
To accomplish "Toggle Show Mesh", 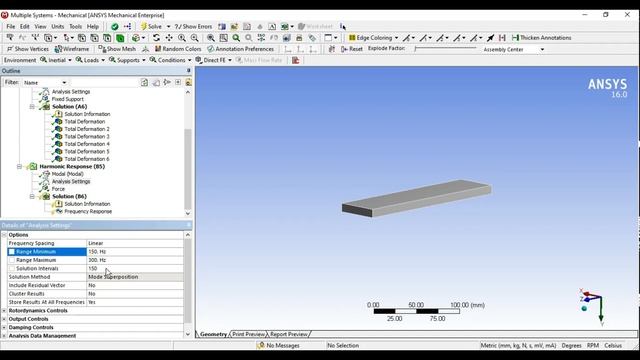I will click(117, 49).
